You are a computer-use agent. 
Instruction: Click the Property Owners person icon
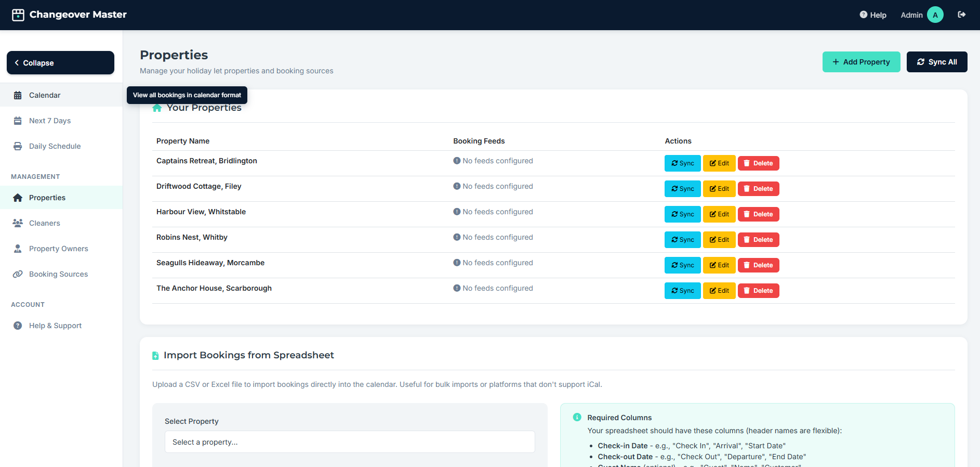point(18,249)
